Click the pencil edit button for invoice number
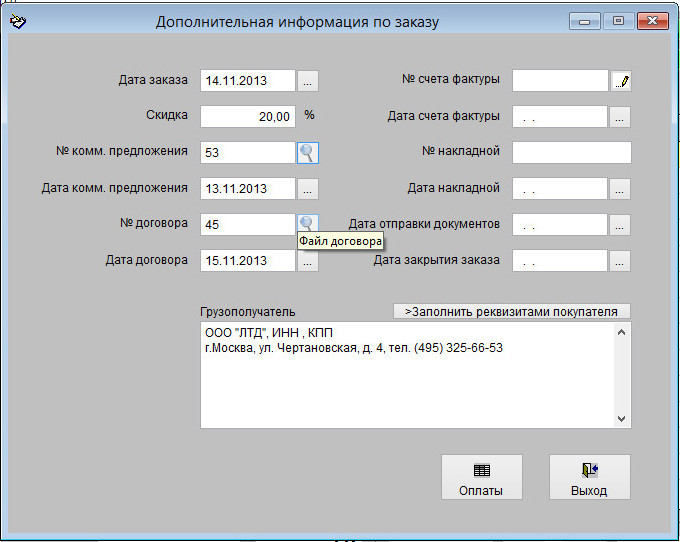Viewport: 680px width, 542px height. pyautogui.click(x=621, y=81)
